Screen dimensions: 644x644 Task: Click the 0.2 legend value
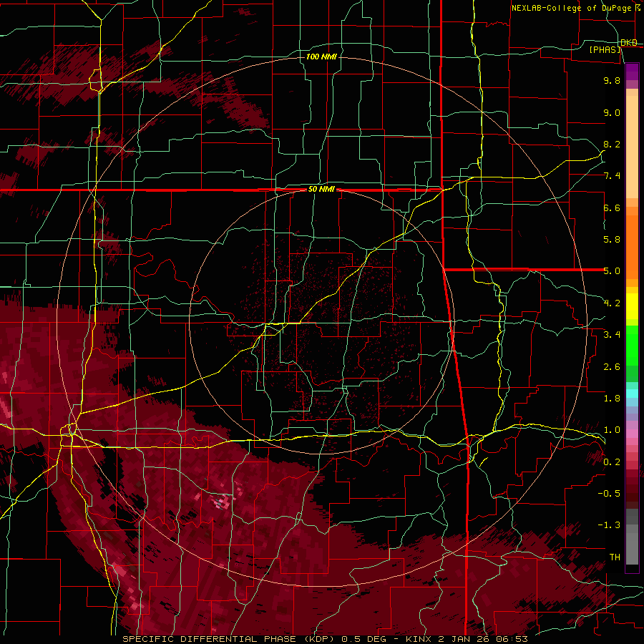pyautogui.click(x=612, y=462)
